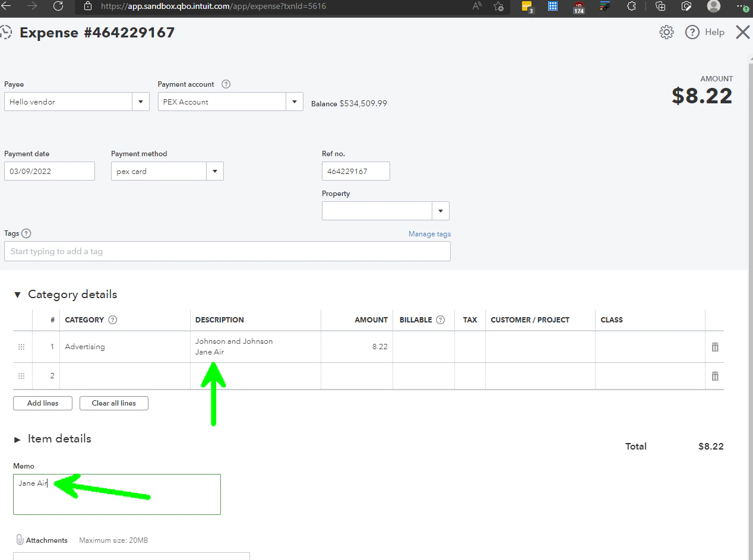This screenshot has width=753, height=560.
Task: Click extension icon with 174 badge
Action: tap(578, 7)
